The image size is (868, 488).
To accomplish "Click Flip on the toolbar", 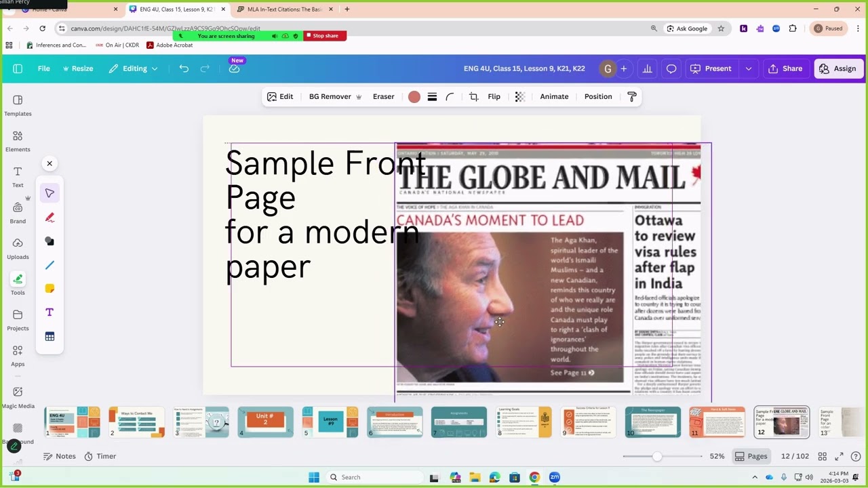I will (x=494, y=97).
